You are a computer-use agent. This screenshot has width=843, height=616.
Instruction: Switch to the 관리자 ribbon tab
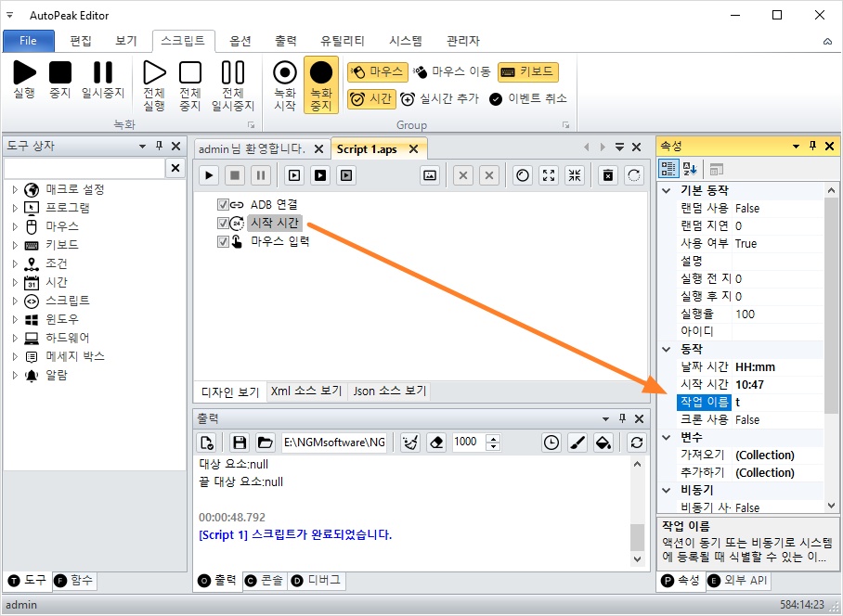pyautogui.click(x=463, y=41)
